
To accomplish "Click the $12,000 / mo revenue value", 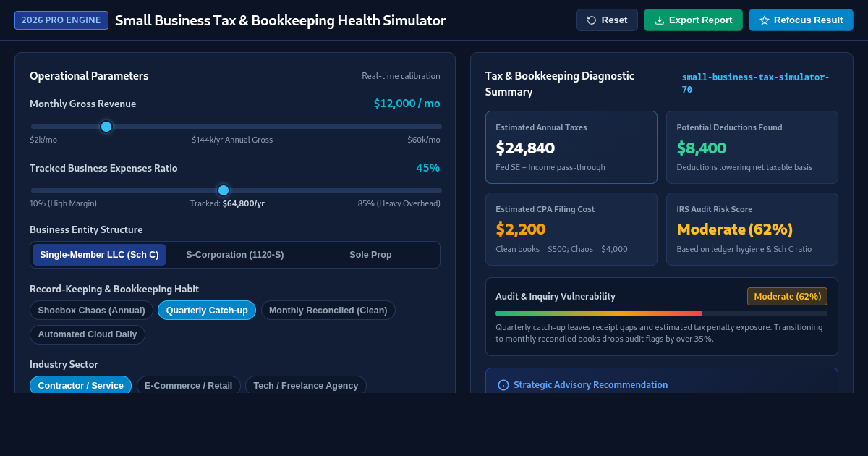I will (x=407, y=104).
